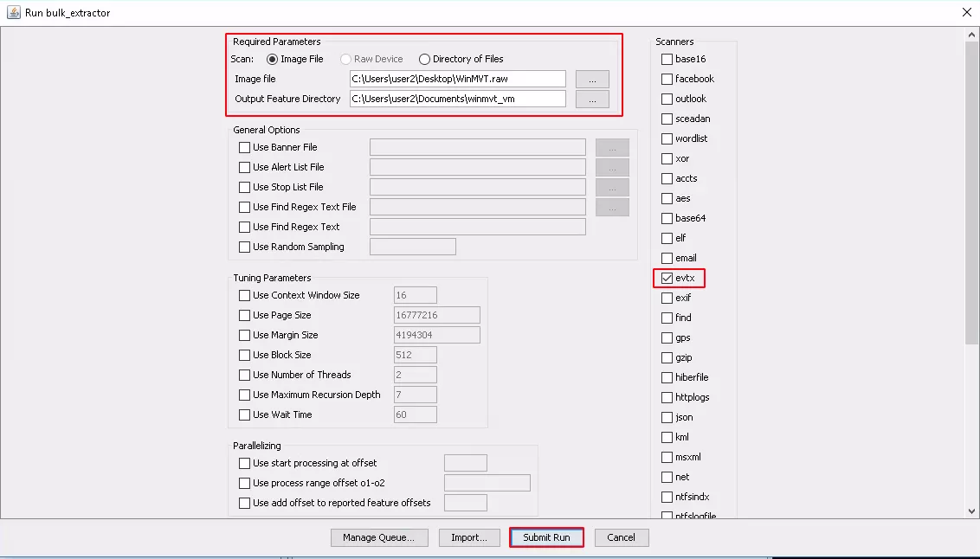Enable the facebook scanner
Screen dimensions: 980x559
click(667, 79)
